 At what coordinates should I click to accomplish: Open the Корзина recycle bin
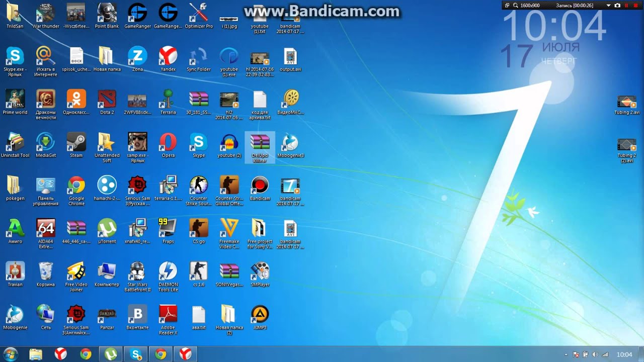click(46, 275)
